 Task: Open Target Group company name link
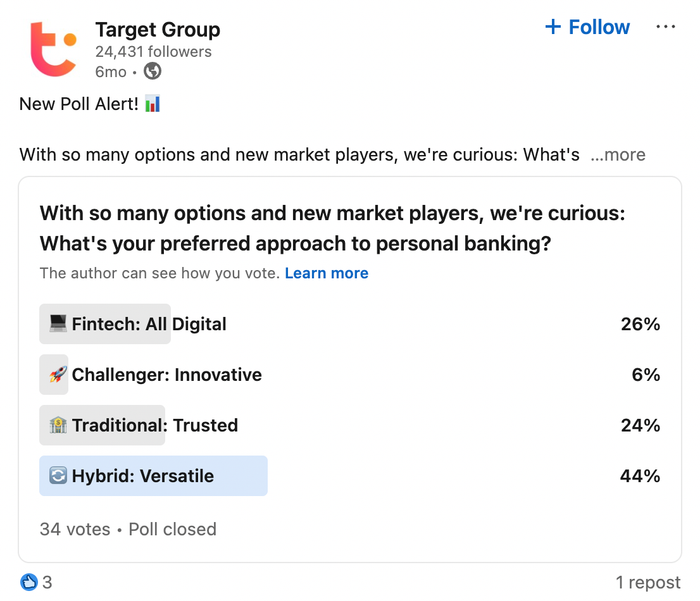pos(157,29)
